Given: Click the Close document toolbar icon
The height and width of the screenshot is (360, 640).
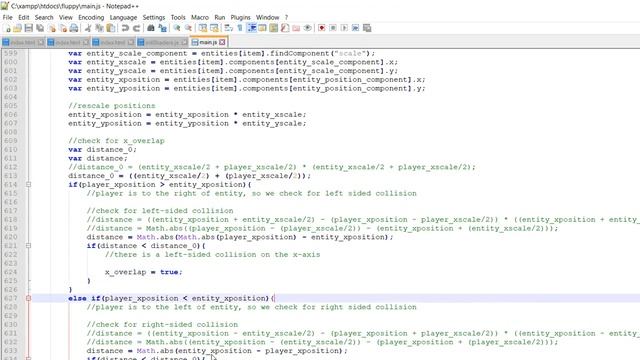Looking at the screenshot, I should tap(51, 28).
